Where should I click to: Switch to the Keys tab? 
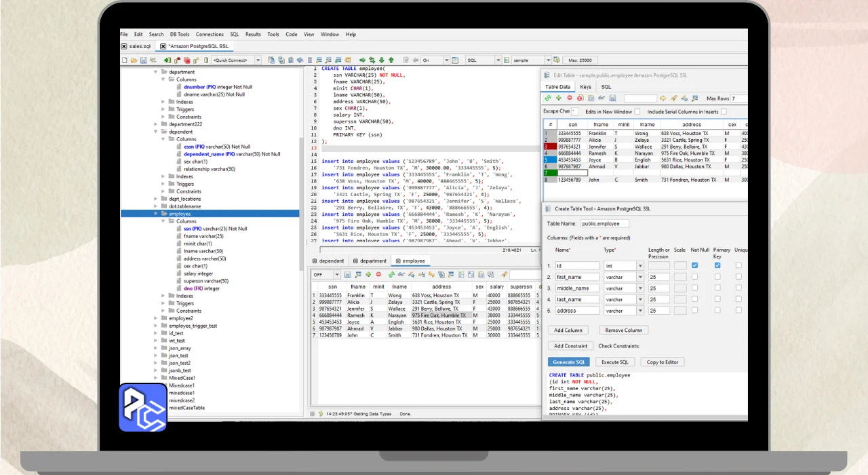coord(585,87)
